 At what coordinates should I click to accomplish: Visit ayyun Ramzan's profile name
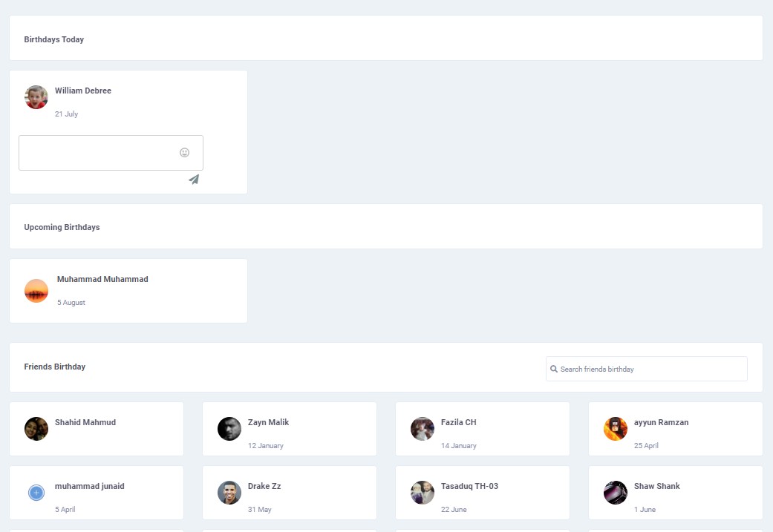[x=661, y=422]
